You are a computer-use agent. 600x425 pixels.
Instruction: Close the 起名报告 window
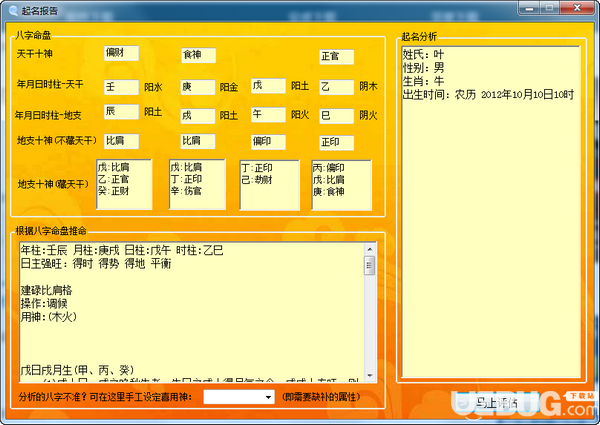(x=577, y=8)
